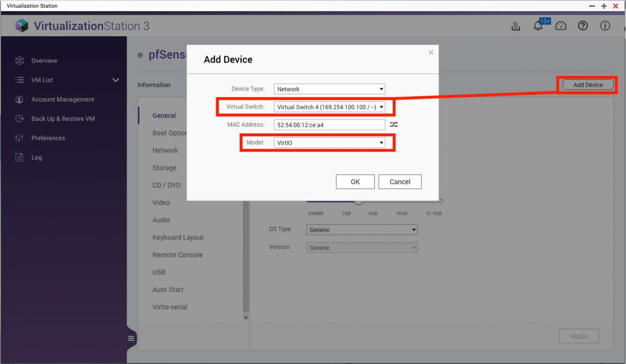Screen dimensions: 626x364
Task: Open the Virtual Switch dropdown
Action: point(329,107)
